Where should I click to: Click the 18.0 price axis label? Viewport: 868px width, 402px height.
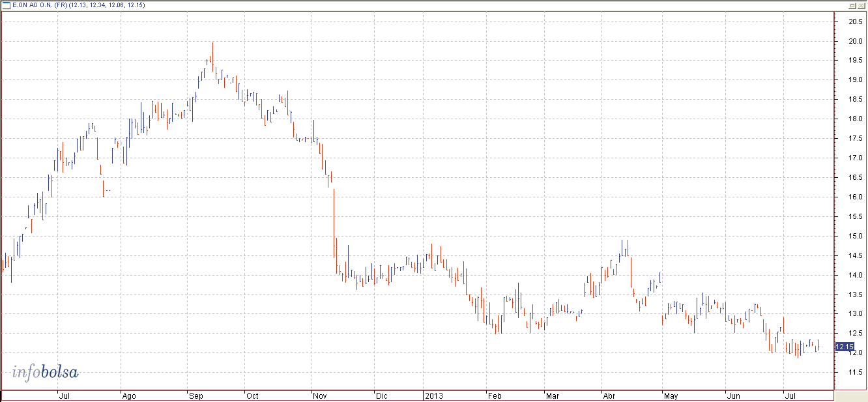tap(854, 119)
